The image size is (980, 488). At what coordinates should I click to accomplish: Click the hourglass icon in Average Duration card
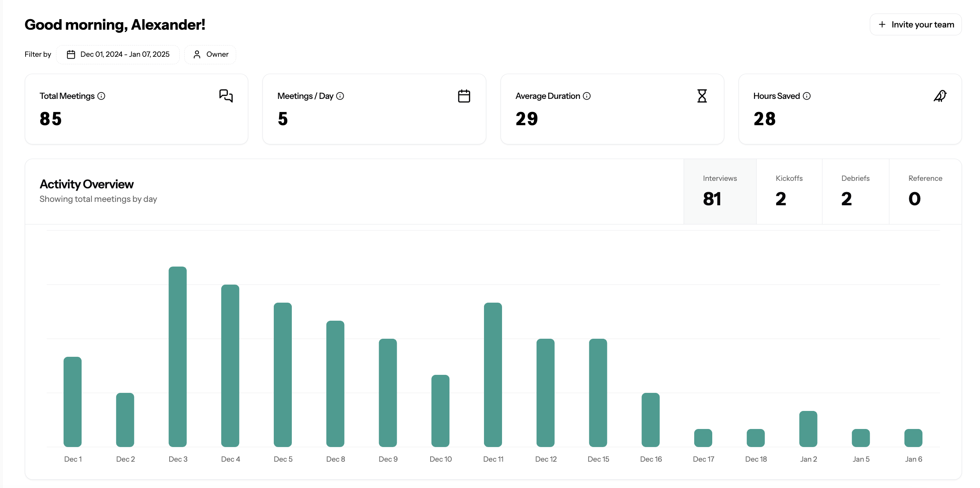click(702, 96)
